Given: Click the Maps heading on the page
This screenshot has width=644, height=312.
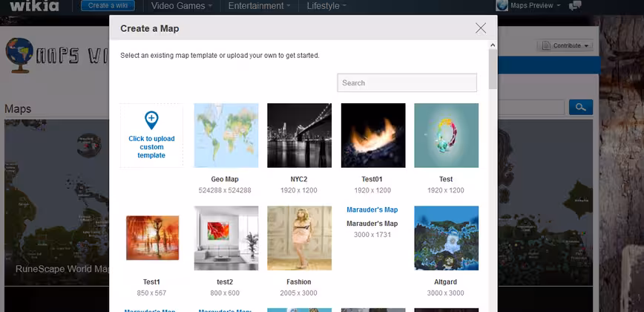Looking at the screenshot, I should 18,109.
